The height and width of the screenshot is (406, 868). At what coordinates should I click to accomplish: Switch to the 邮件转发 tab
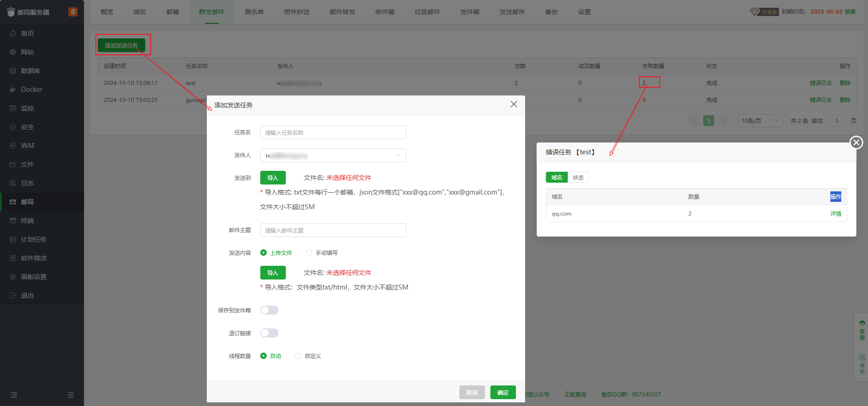tap(342, 12)
